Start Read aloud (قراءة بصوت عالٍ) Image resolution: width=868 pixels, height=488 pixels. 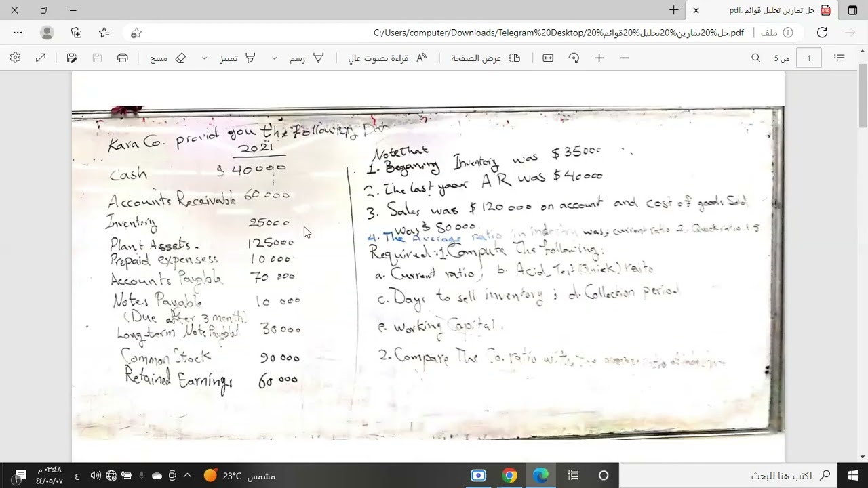coord(388,58)
